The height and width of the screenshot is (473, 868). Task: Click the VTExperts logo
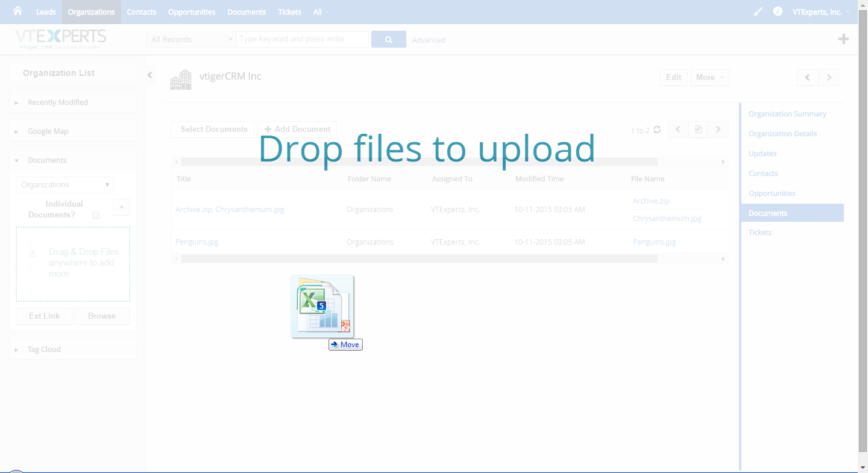(x=61, y=39)
